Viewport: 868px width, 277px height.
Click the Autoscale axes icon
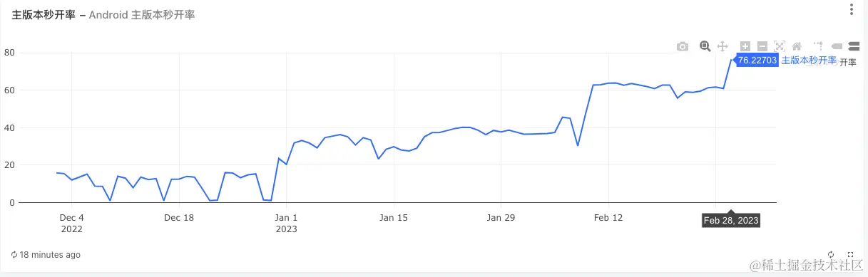pos(780,46)
